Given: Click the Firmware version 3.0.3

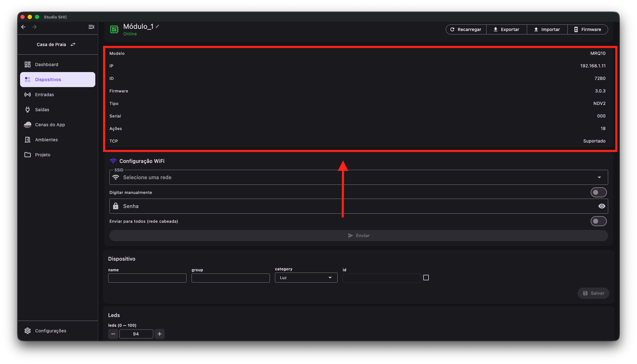Looking at the screenshot, I should 600,91.
